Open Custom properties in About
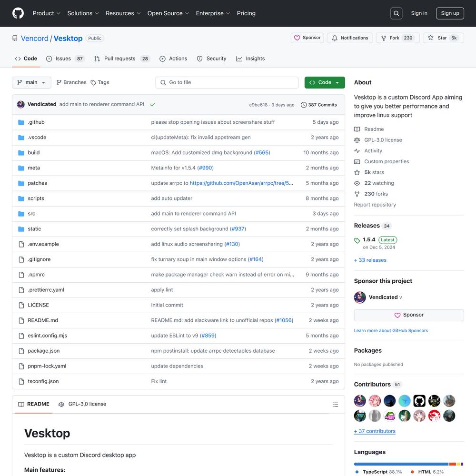Image resolution: width=476 pixels, height=476 pixels. pos(381,161)
